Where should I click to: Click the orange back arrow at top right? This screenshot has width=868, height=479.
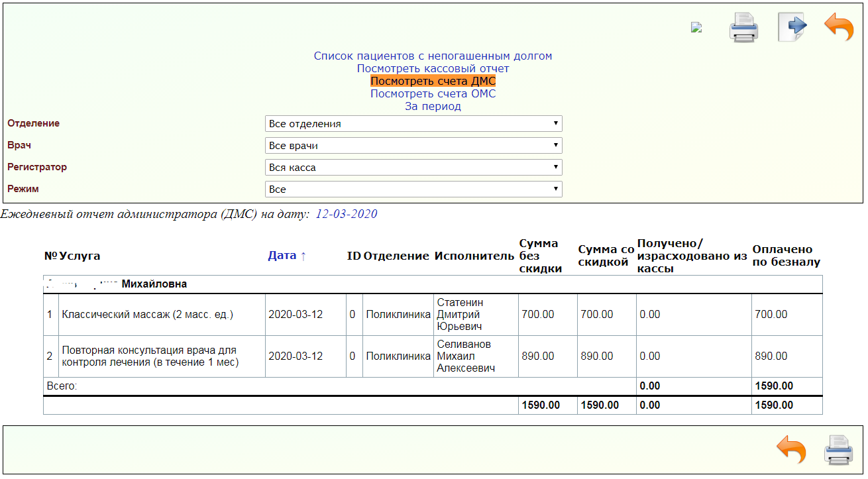[x=839, y=28]
